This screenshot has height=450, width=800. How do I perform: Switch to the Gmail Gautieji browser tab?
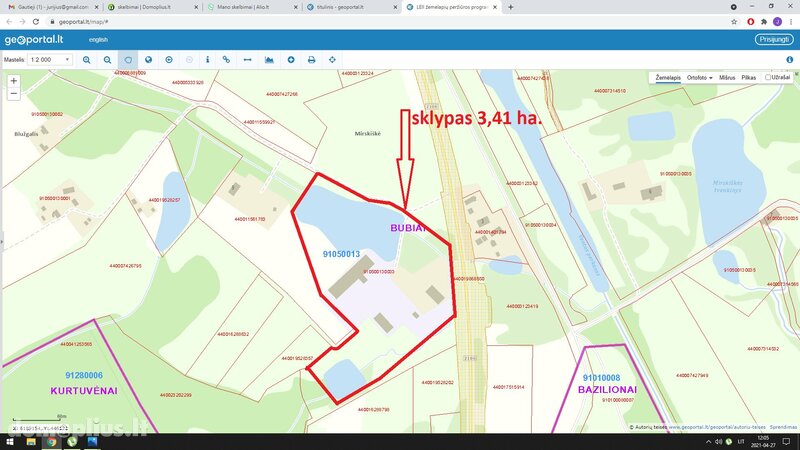[x=51, y=7]
